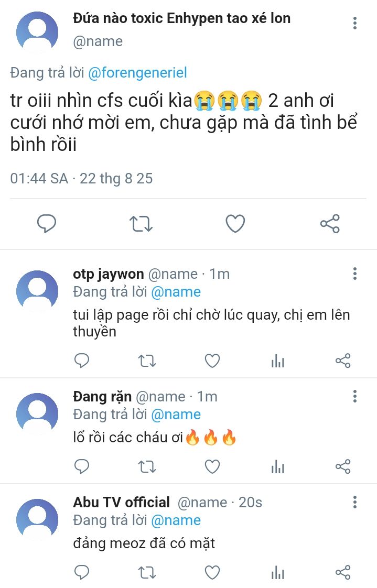The width and height of the screenshot is (377, 588).
Task: View analytics for otp jaywon's reply
Action: pyautogui.click(x=277, y=361)
